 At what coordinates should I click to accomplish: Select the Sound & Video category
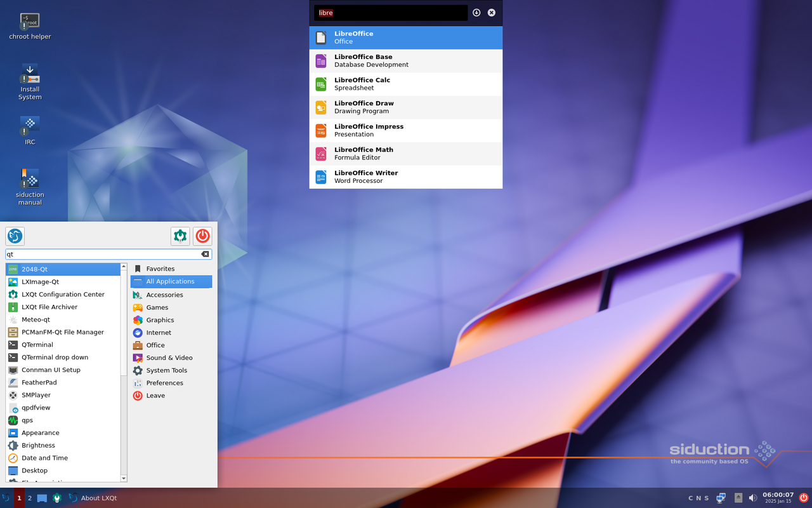point(171,358)
